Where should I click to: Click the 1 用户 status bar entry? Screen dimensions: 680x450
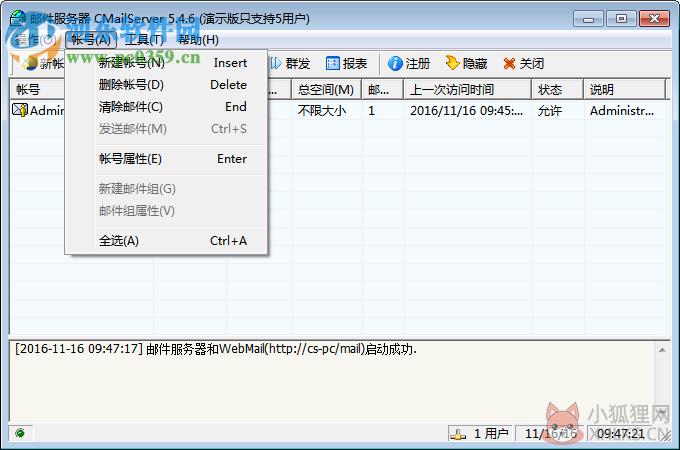(x=480, y=433)
